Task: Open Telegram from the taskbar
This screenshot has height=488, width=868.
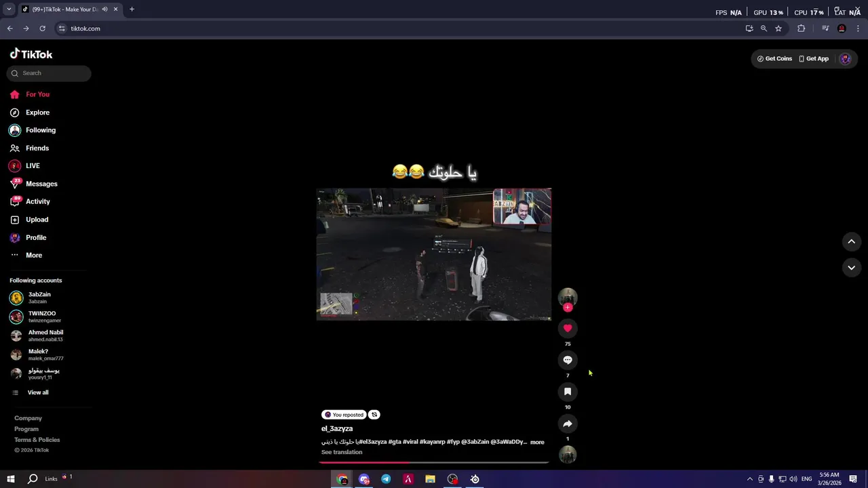Action: (386, 479)
